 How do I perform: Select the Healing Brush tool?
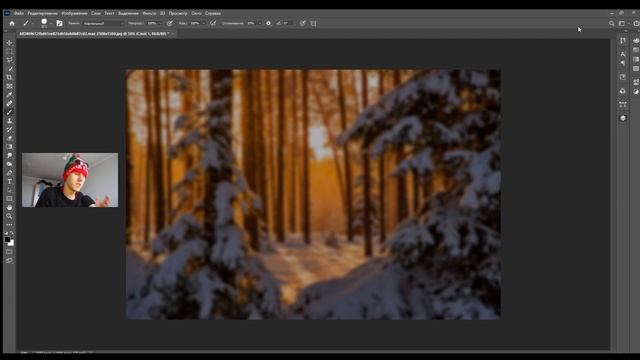9,103
